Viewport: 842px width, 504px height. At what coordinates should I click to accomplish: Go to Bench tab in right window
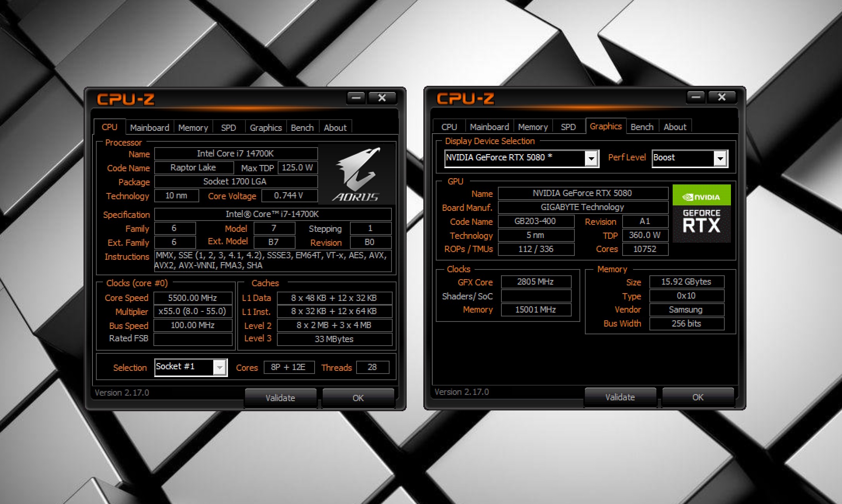click(642, 127)
